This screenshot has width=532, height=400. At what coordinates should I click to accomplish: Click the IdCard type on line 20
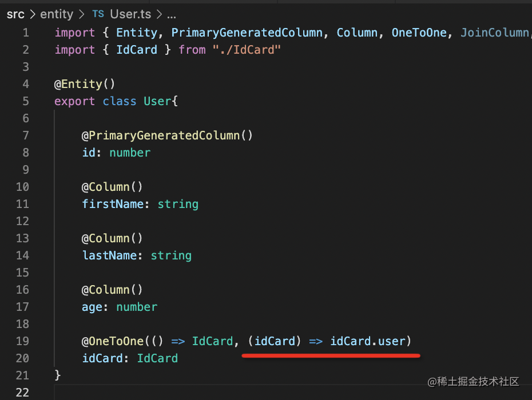click(157, 358)
